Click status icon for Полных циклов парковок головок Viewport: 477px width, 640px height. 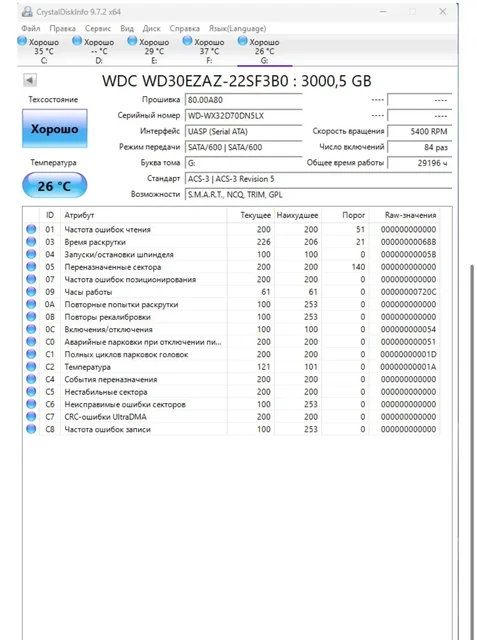click(31, 354)
